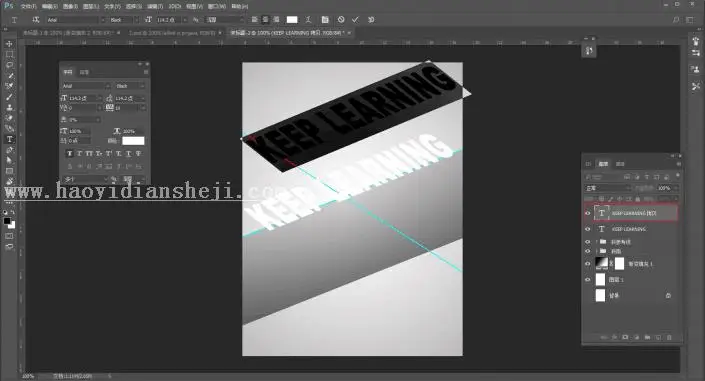The width and height of the screenshot is (705, 381).
Task: Open the 3D menu
Action: click(x=174, y=7)
